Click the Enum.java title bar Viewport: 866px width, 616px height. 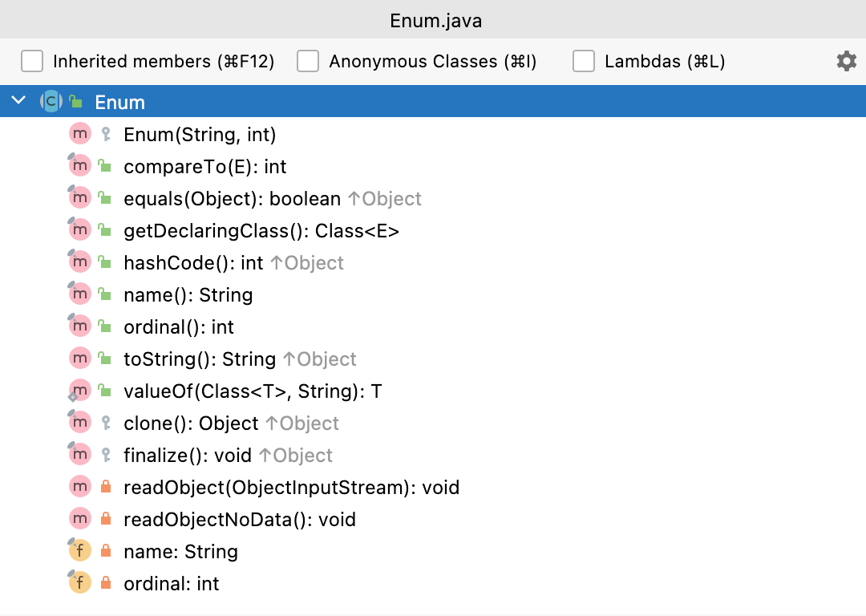click(x=433, y=19)
